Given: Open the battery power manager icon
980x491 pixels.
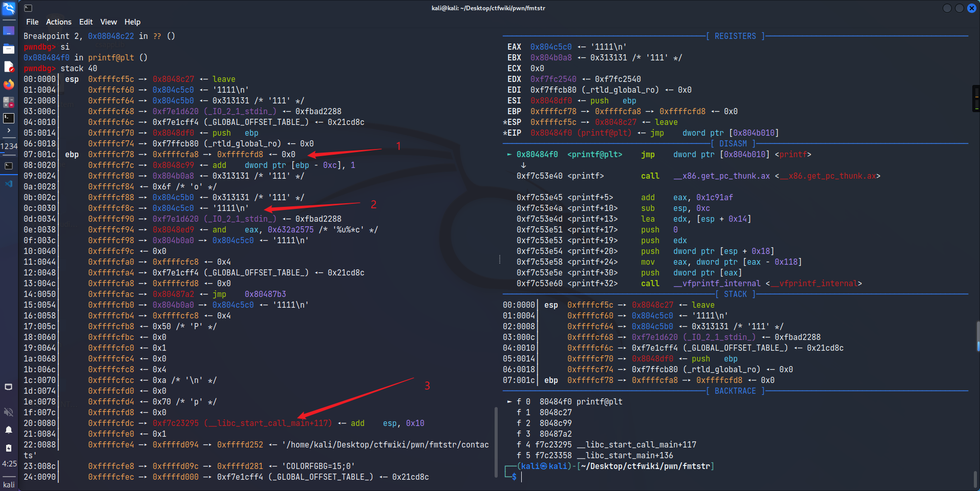Looking at the screenshot, I should pyautogui.click(x=9, y=448).
